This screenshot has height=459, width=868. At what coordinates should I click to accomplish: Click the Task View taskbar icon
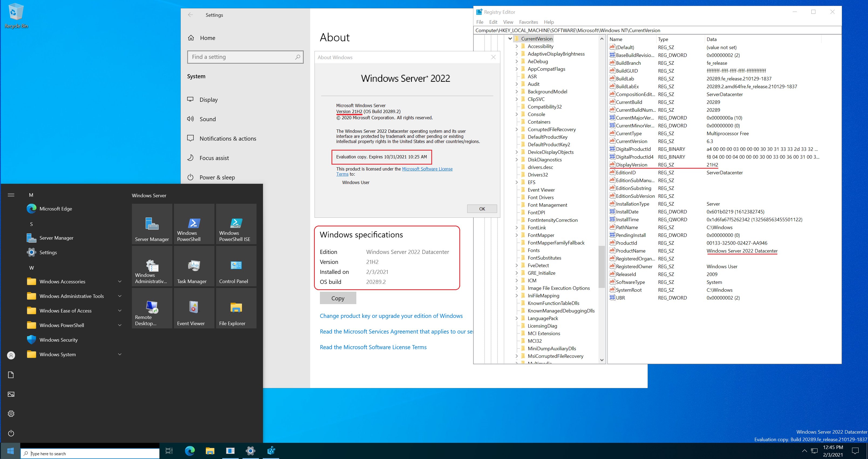click(169, 451)
